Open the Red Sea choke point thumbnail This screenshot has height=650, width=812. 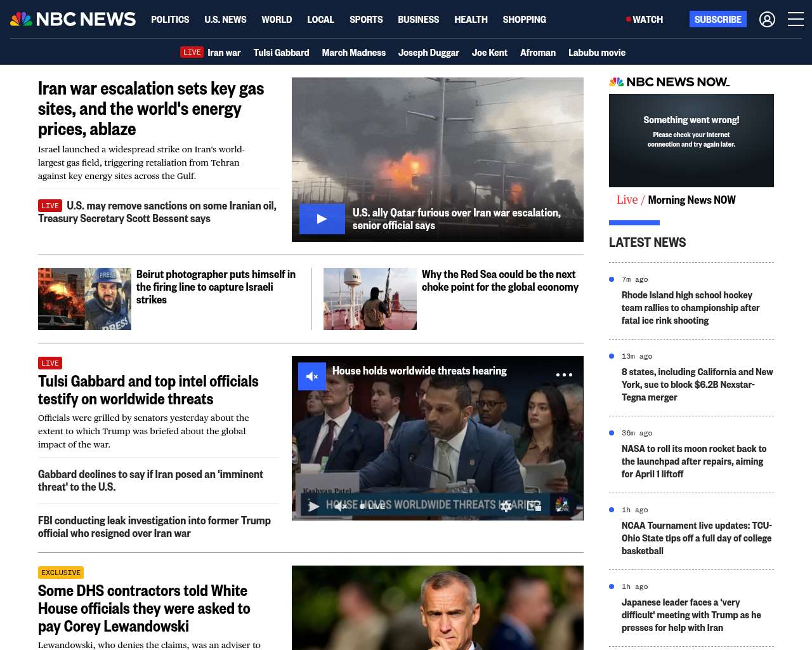tap(370, 299)
